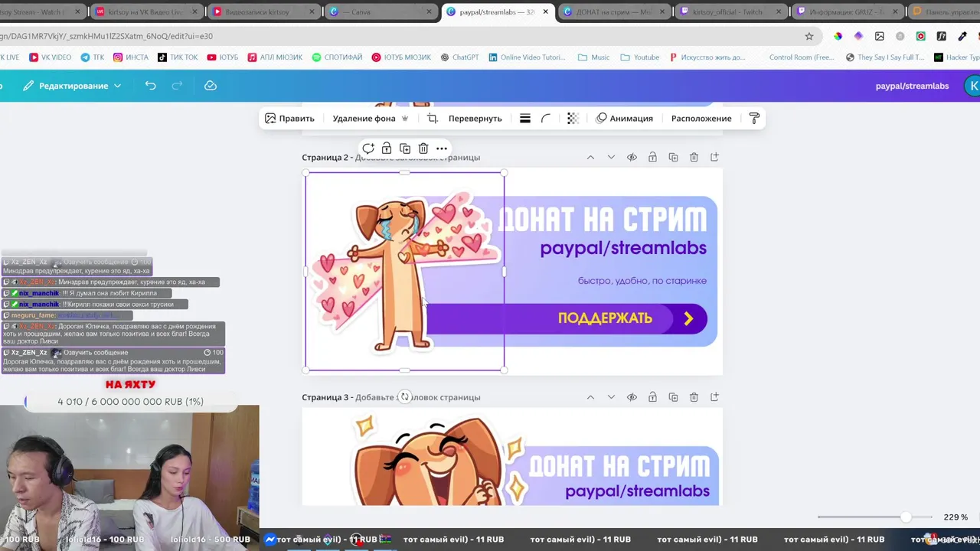The image size is (980, 551).
Task: Delete Страница 3
Action: [x=694, y=397]
